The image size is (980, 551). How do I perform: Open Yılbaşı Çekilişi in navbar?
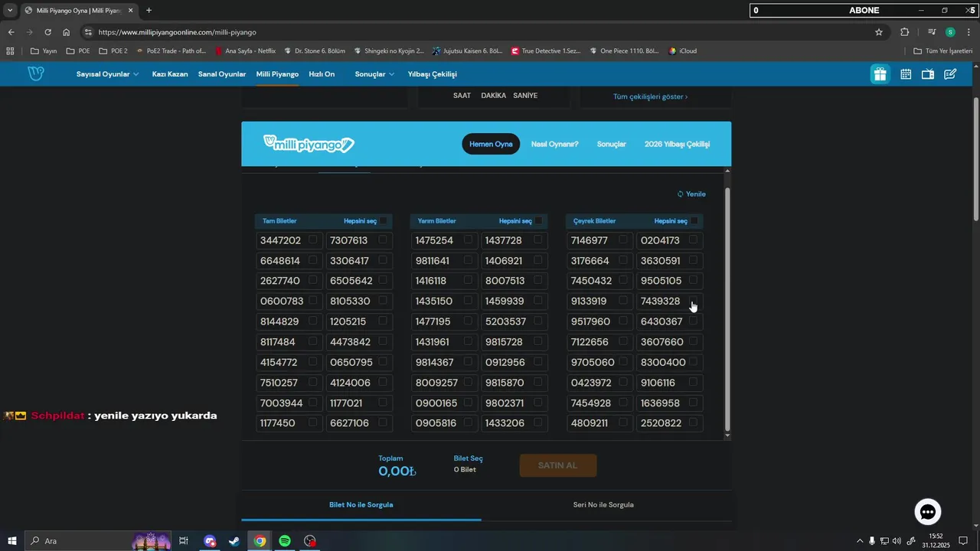(433, 74)
